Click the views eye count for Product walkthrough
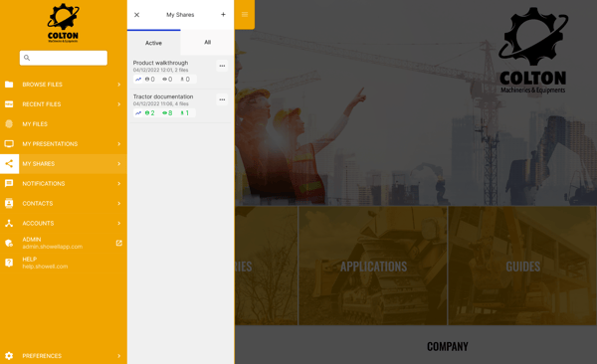Screen dimensions: 597x364 click(x=167, y=80)
